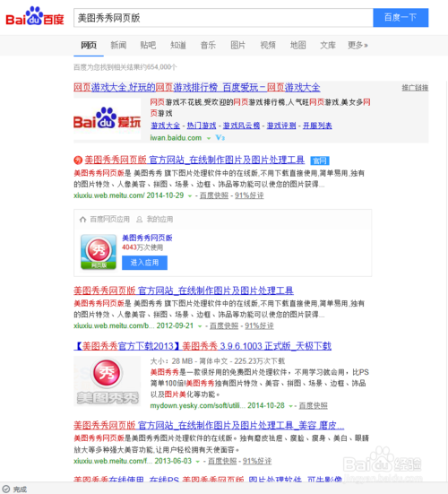The image size is (448, 494).
Task: Click the 我的应用 label
Action: [x=159, y=220]
